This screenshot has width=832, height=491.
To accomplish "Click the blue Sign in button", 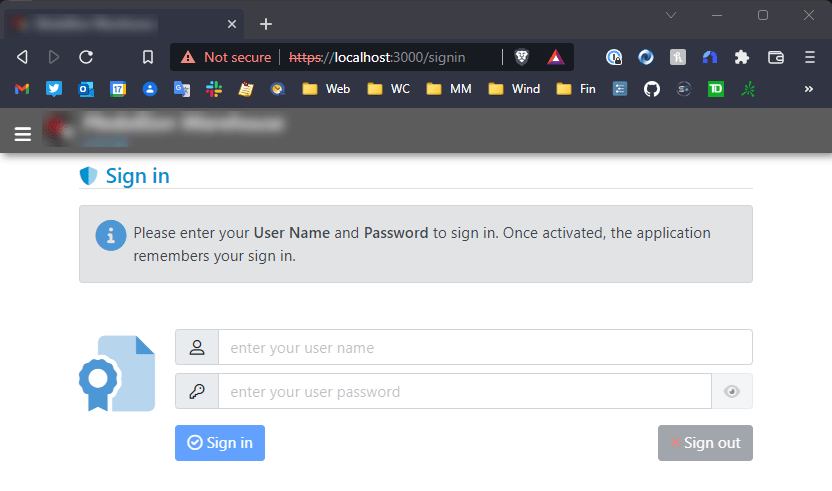I will click(220, 443).
